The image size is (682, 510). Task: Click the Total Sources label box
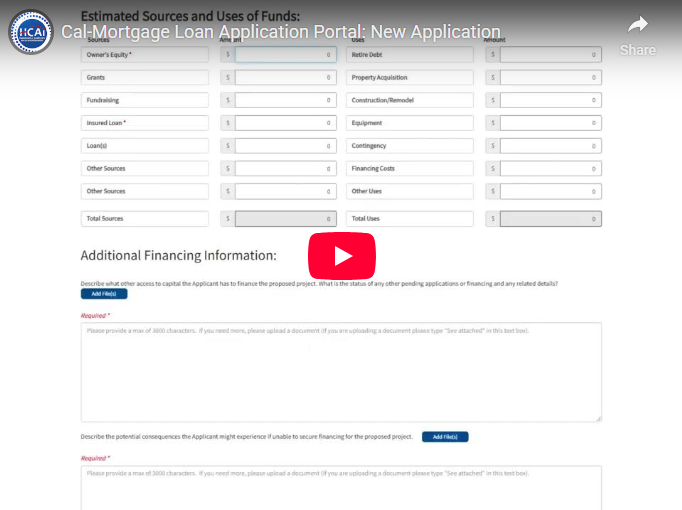144,219
